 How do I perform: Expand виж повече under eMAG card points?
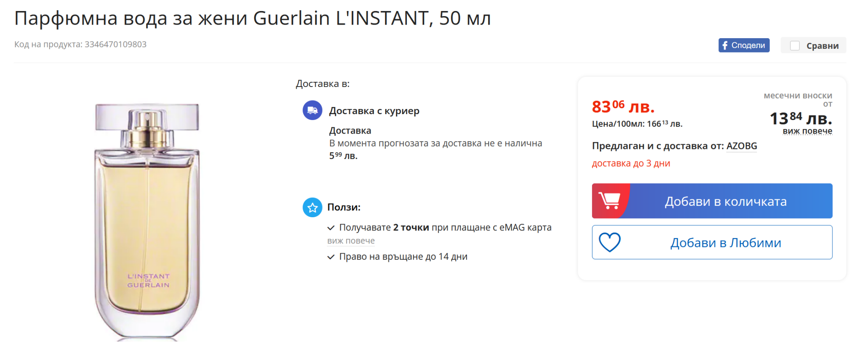point(351,241)
